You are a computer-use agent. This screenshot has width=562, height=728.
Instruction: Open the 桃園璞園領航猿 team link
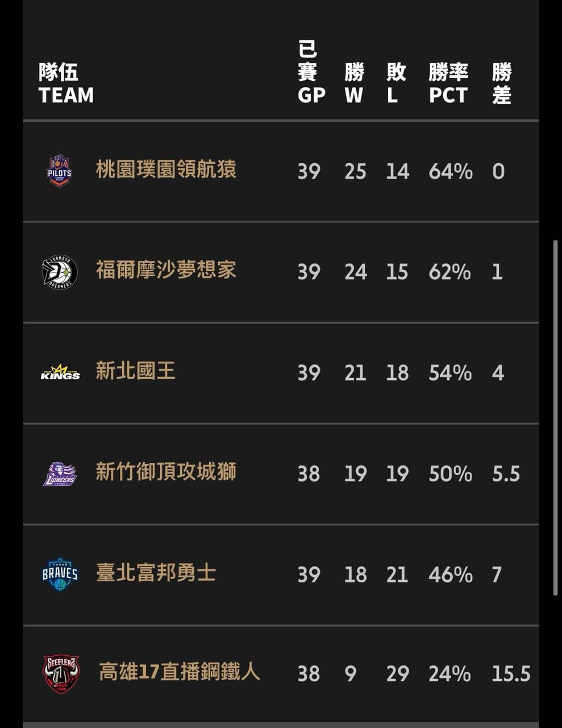pos(166,169)
